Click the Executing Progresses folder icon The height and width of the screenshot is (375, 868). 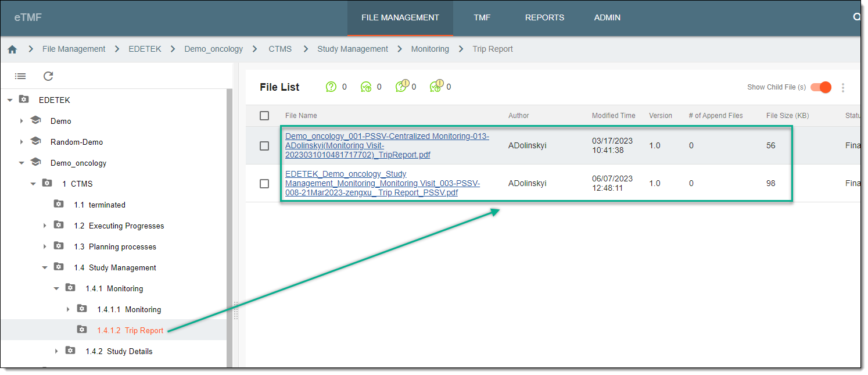59,225
